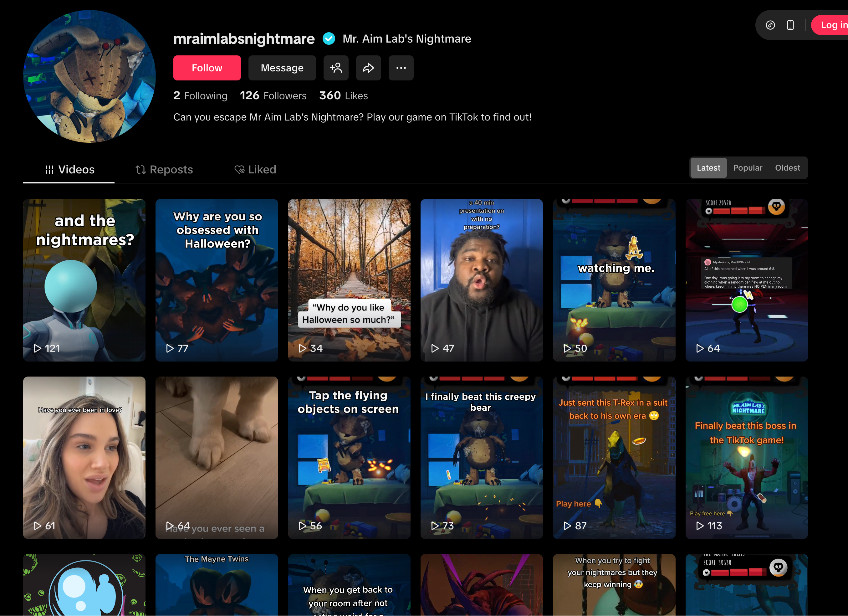
Task: Click the phone device icon in top bar
Action: click(x=790, y=25)
